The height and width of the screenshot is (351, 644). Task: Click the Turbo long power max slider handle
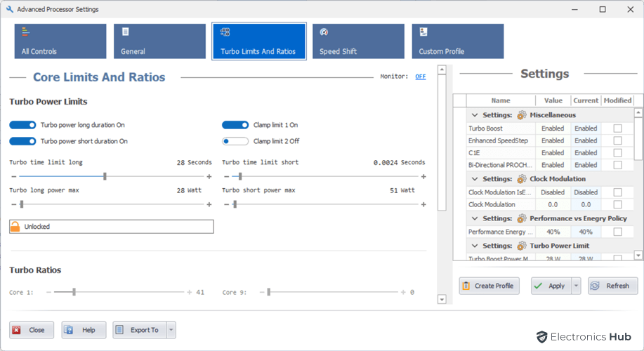(x=22, y=204)
